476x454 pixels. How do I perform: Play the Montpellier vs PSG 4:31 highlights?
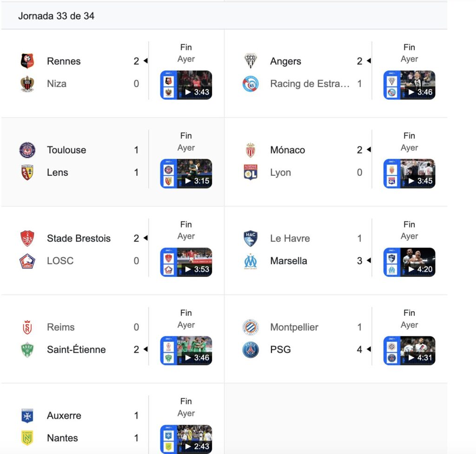[409, 350]
